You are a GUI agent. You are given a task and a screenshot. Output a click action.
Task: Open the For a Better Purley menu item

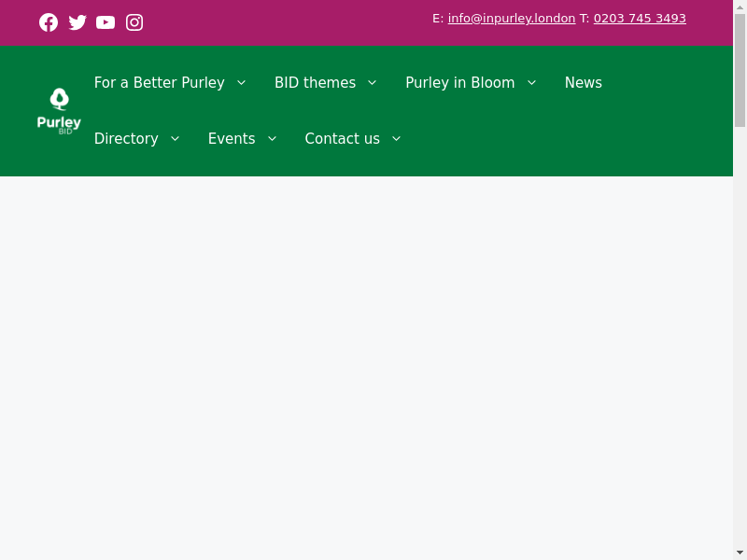[x=159, y=83]
